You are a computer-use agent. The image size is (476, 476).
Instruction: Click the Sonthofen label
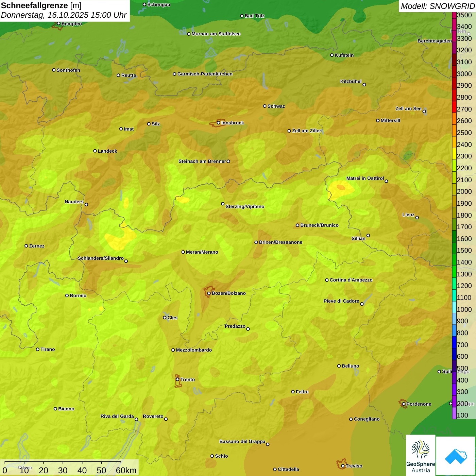pos(68,70)
